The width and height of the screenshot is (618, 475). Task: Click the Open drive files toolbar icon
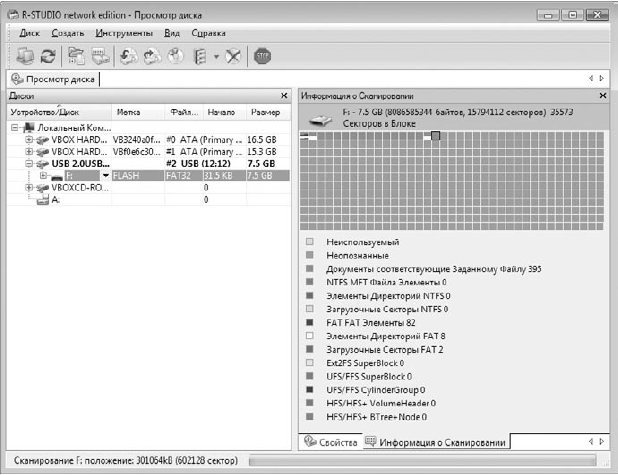pos(76,56)
